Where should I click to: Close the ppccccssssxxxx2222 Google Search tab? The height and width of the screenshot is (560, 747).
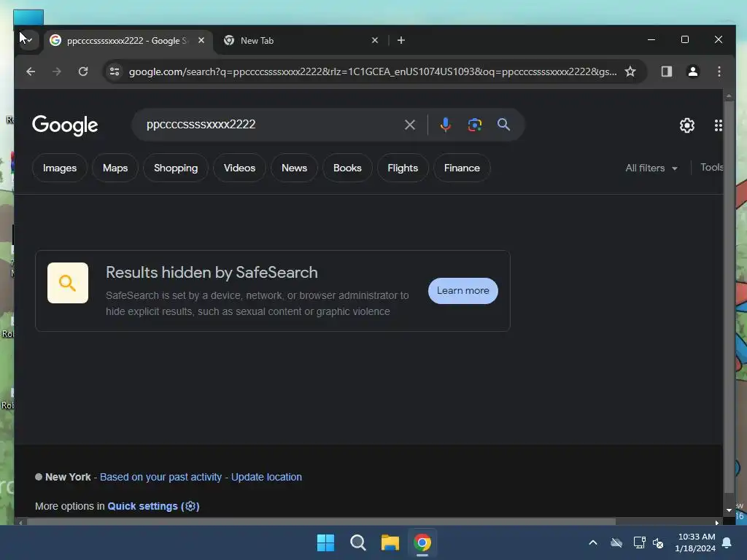pos(201,41)
